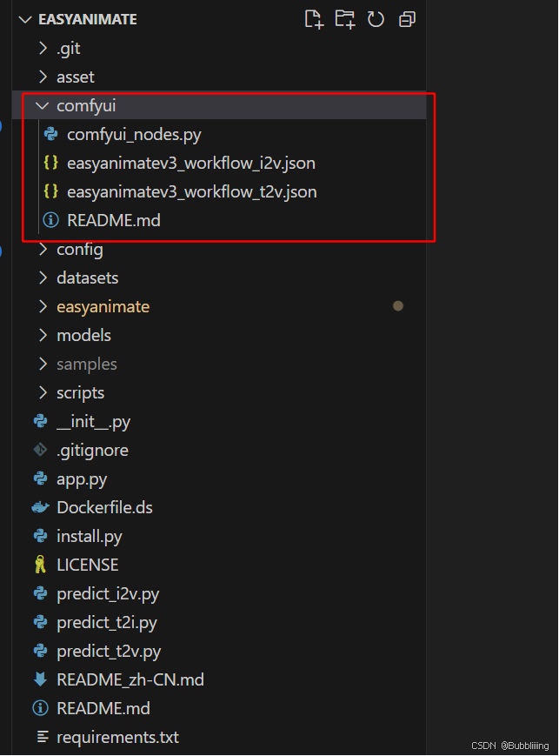The height and width of the screenshot is (756, 559).
Task: Open README.md in comfyui folder
Action: (x=114, y=220)
